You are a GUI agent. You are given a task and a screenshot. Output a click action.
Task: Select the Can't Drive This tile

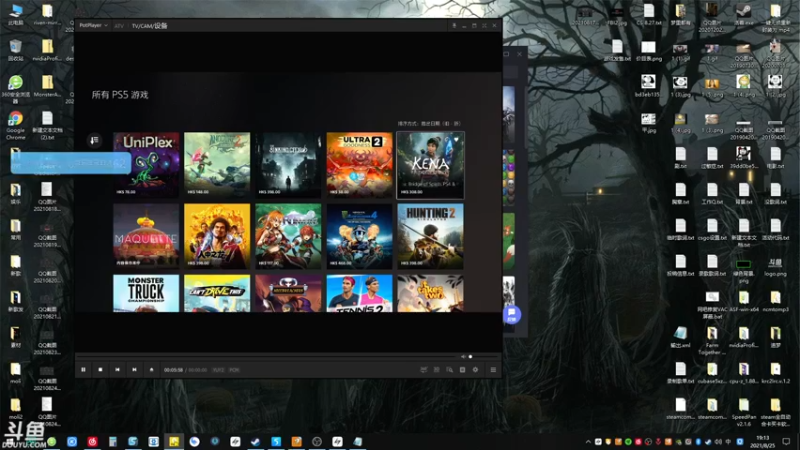click(217, 293)
